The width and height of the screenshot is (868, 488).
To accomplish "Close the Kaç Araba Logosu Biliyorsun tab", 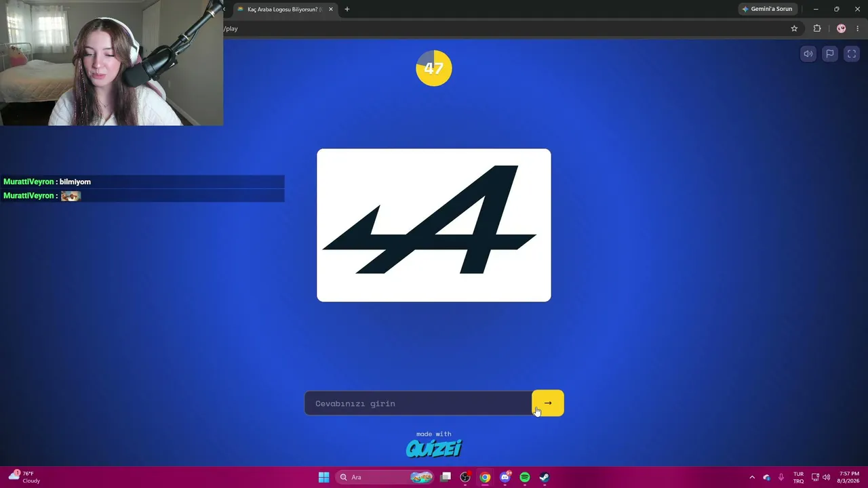I will (x=331, y=9).
